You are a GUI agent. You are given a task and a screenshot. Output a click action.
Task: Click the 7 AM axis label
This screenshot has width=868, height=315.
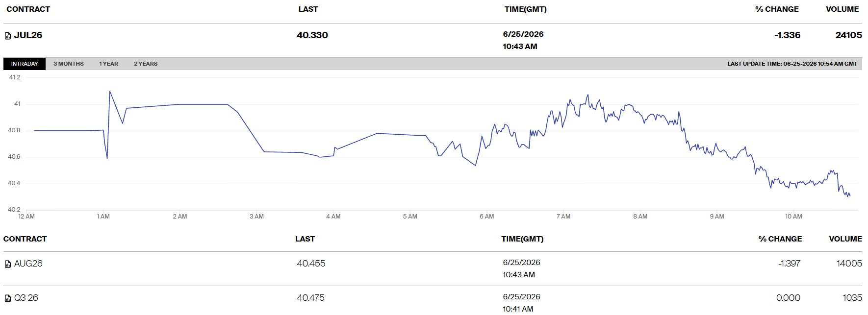pos(563,216)
